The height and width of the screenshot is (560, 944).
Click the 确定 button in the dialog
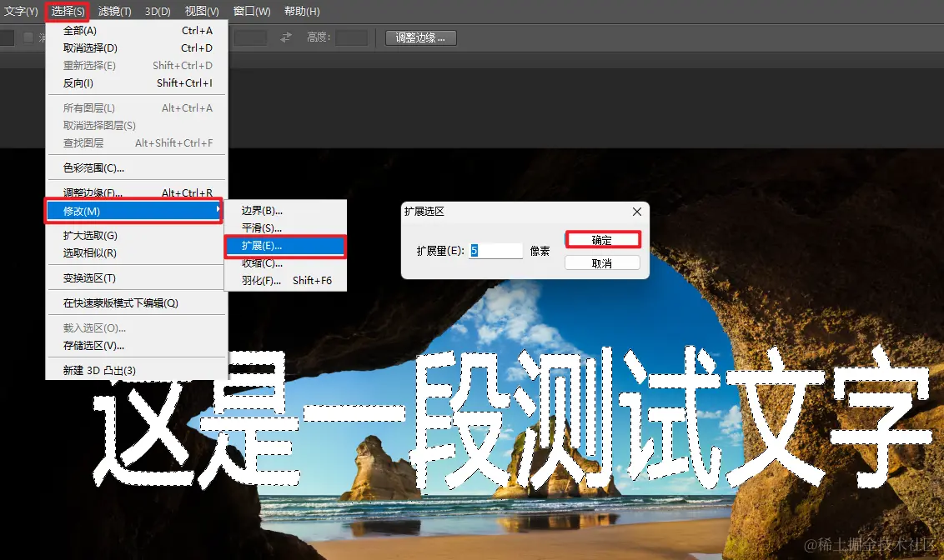(603, 239)
